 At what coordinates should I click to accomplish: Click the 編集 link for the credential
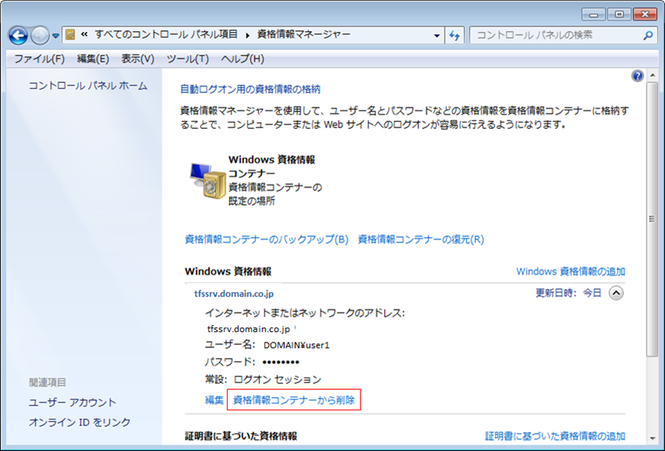click(214, 400)
